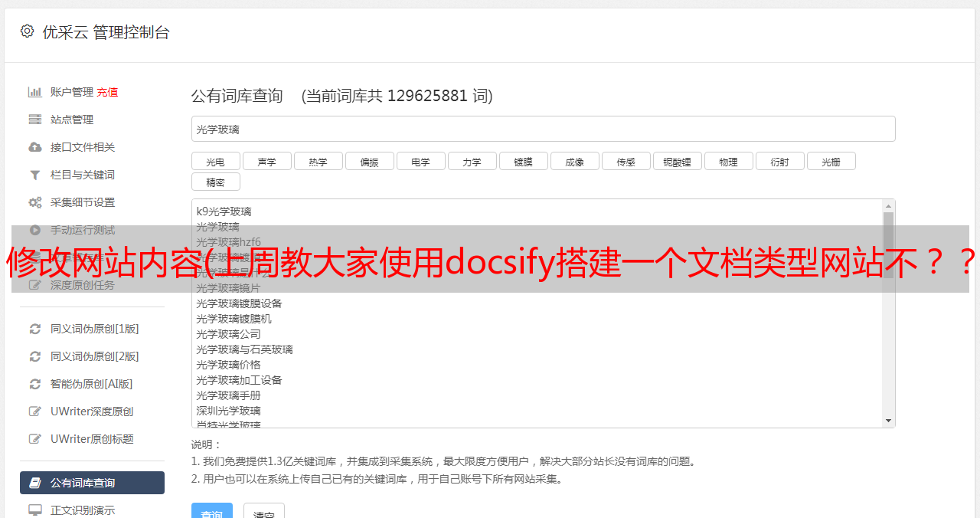Click the refresh icon for 同义词伪原创[1版]
The height and width of the screenshot is (518, 980).
tap(35, 329)
